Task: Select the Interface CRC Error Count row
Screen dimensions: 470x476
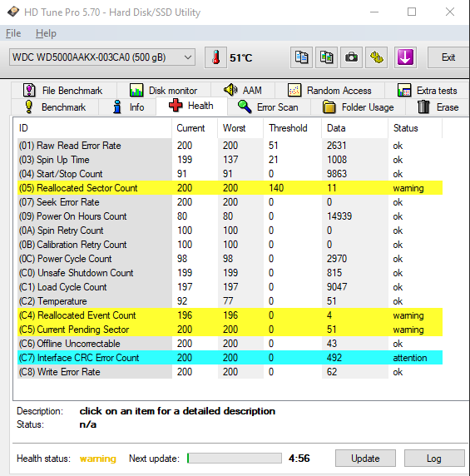Action: coord(230,358)
